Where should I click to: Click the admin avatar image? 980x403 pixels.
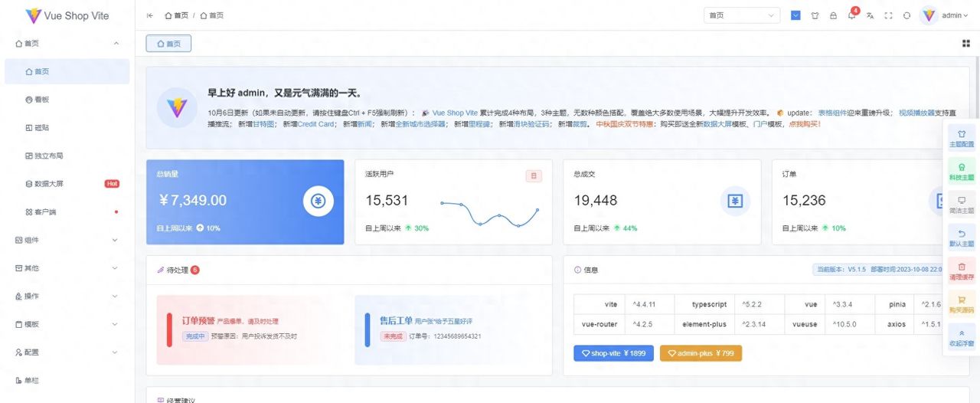(929, 15)
